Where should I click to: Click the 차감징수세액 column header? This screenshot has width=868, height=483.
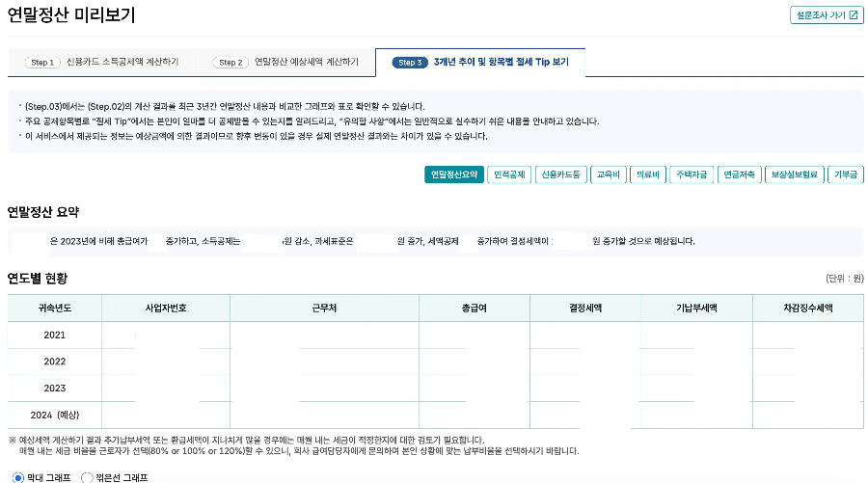point(808,309)
